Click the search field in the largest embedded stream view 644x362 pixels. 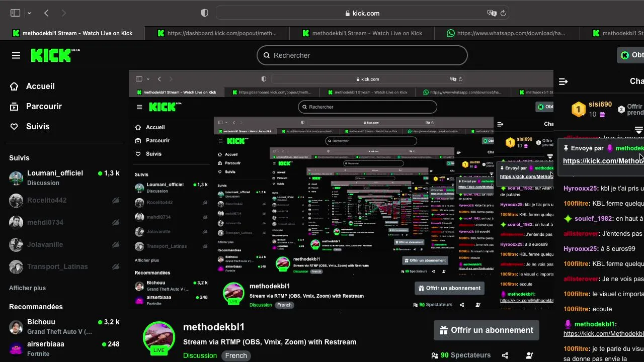click(x=367, y=107)
